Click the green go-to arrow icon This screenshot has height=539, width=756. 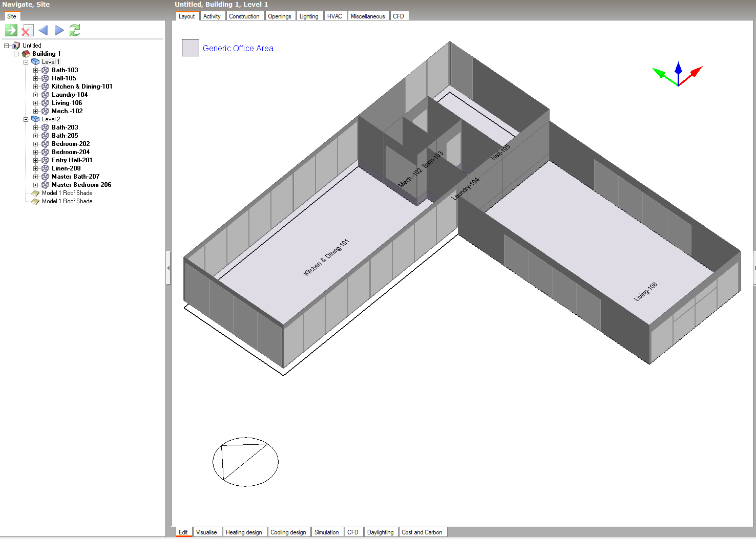coord(11,31)
